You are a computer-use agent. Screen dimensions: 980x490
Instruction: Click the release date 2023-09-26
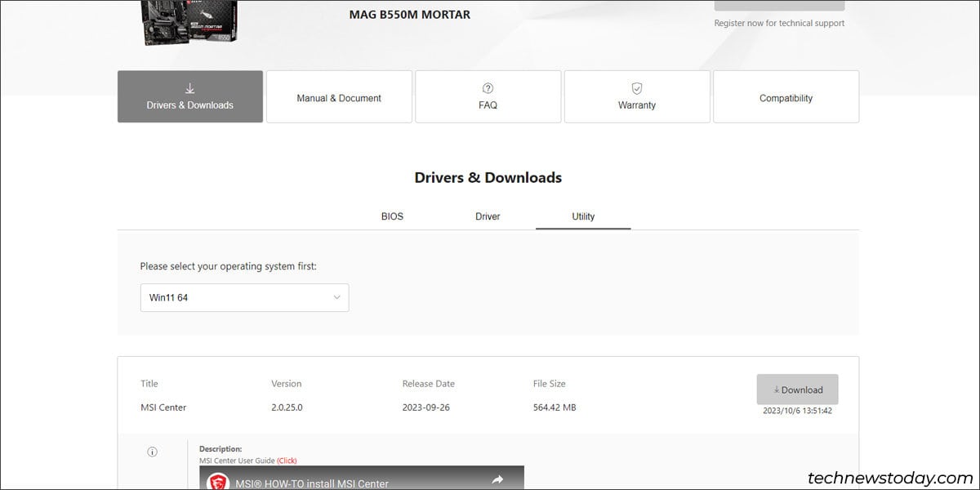click(427, 407)
